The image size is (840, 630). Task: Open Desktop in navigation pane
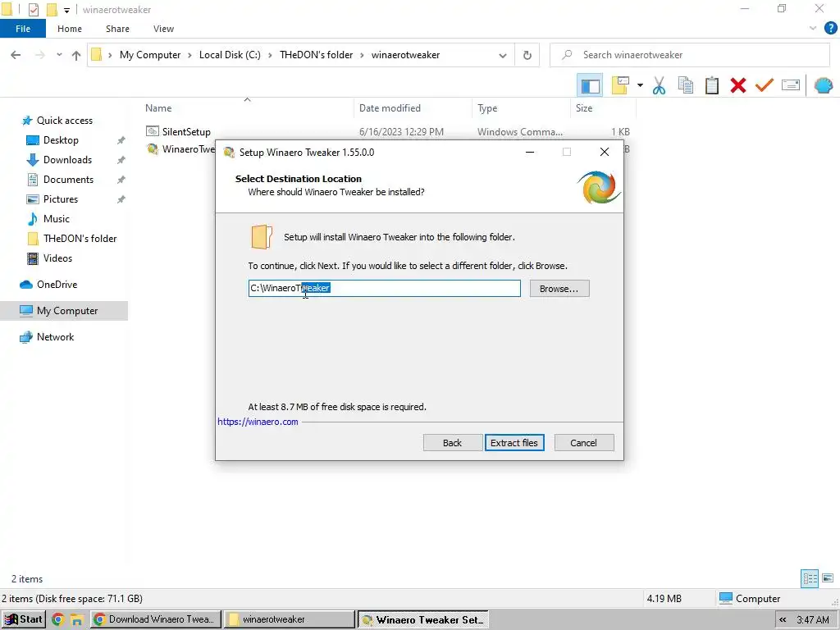tap(61, 140)
